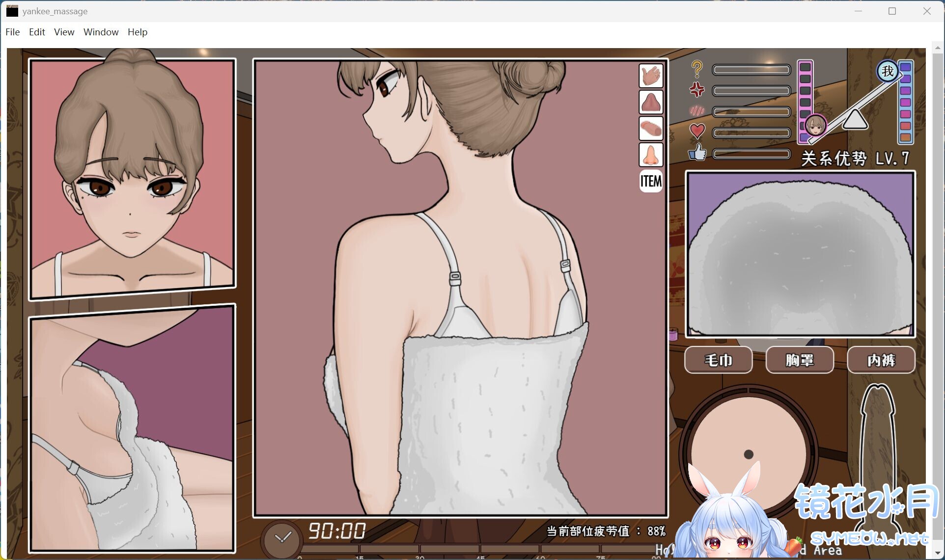Click the 关系优势 LV.7 label
Image resolution: width=945 pixels, height=560 pixels.
tap(855, 158)
